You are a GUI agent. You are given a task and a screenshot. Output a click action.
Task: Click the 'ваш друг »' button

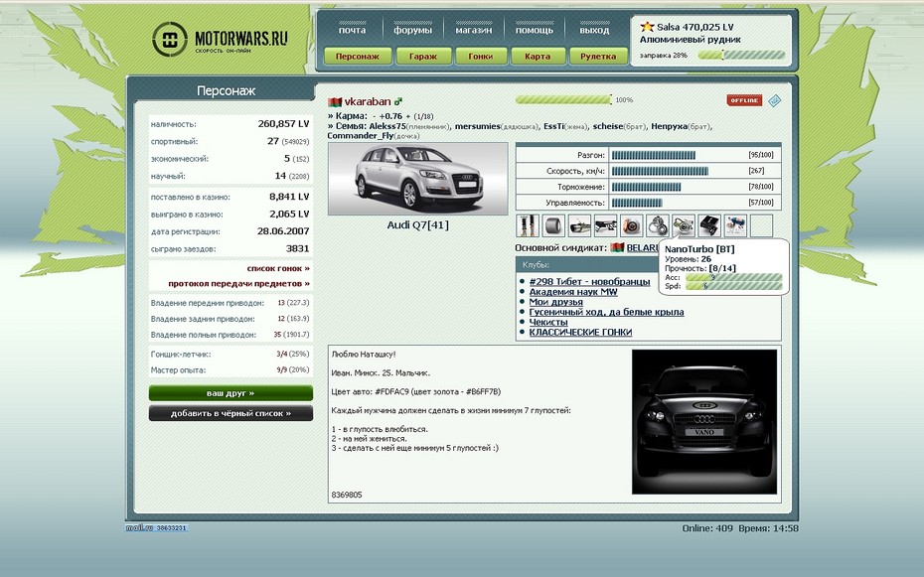(231, 392)
